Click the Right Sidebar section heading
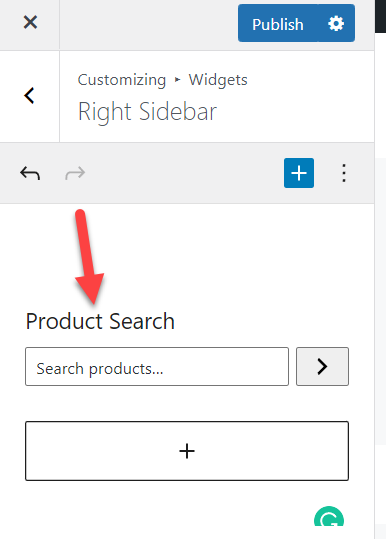The width and height of the screenshot is (386, 539). (147, 112)
